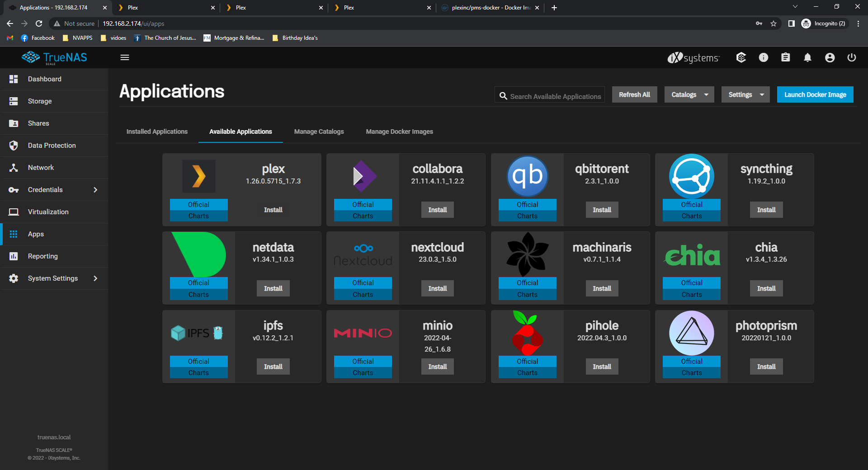
Task: Install the photoprism application
Action: coord(766,367)
